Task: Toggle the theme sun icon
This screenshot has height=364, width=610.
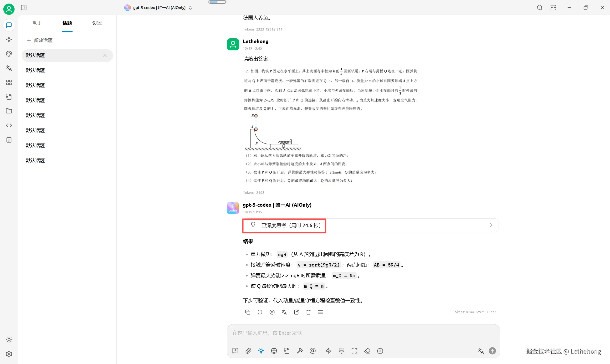Action: tap(9, 340)
